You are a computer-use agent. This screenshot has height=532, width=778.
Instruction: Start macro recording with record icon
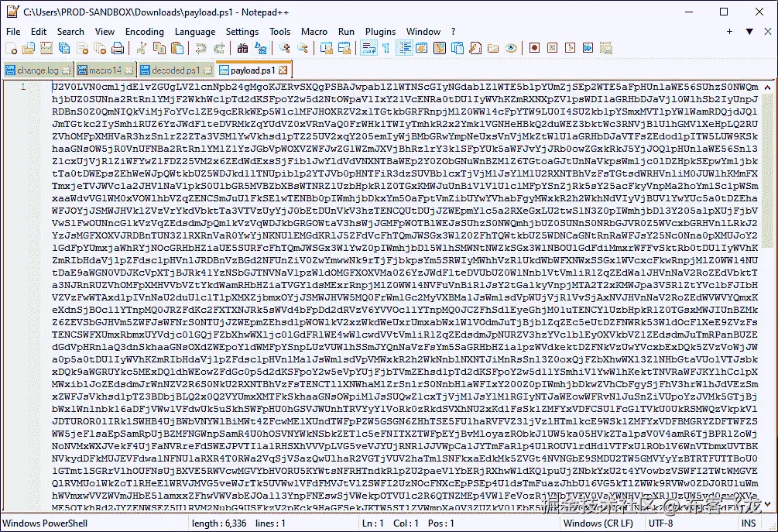[x=534, y=48]
